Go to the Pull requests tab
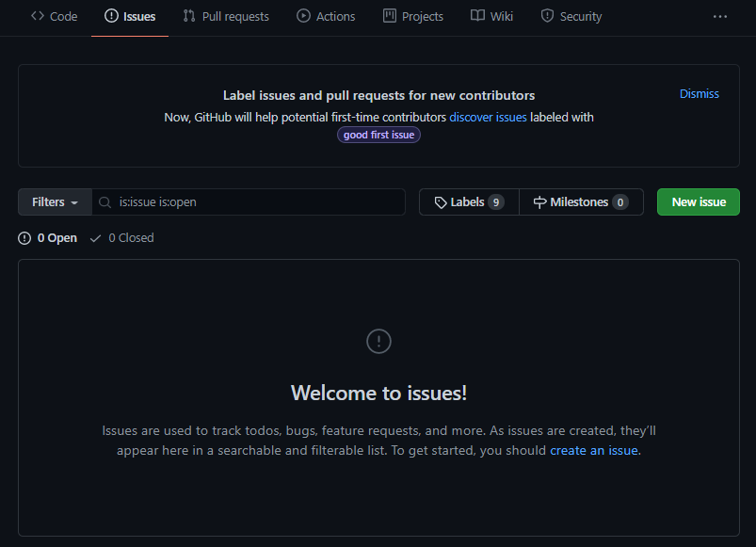Viewport: 756px width, 547px height. point(226,16)
